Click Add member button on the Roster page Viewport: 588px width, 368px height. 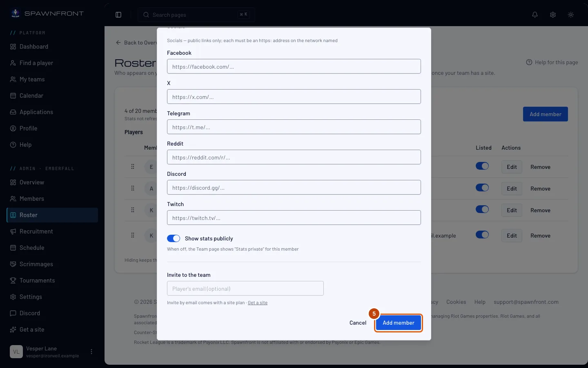[x=546, y=114]
